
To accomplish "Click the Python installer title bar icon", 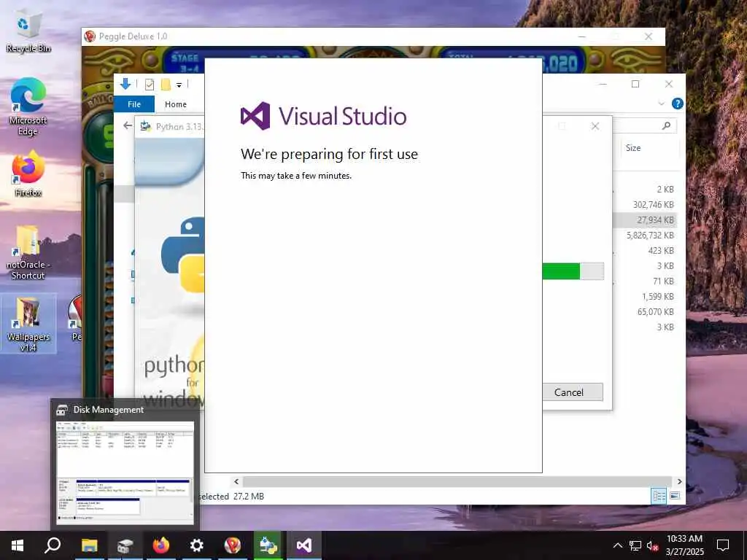I will tap(145, 126).
